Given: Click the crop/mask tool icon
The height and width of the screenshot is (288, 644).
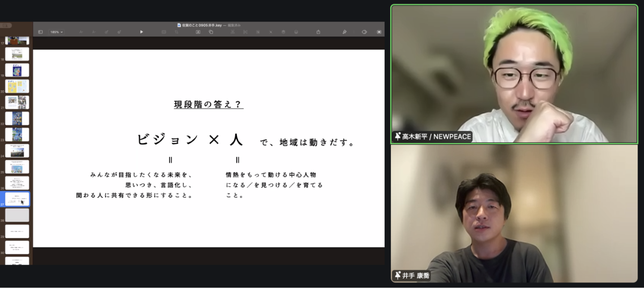Looking at the screenshot, I should point(176,32).
